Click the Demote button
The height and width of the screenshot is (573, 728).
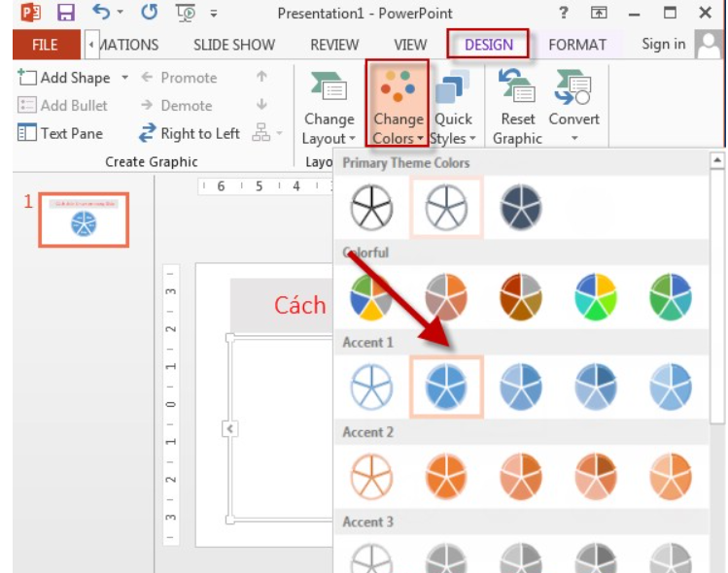coord(177,105)
